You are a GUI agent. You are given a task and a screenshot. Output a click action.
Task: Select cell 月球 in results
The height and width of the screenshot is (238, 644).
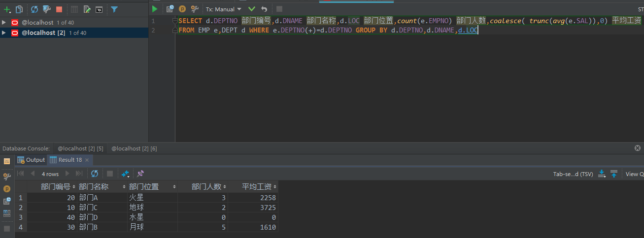click(x=153, y=227)
